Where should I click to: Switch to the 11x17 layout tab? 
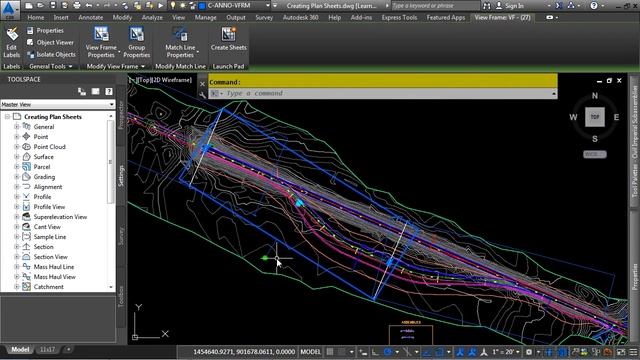(47, 349)
